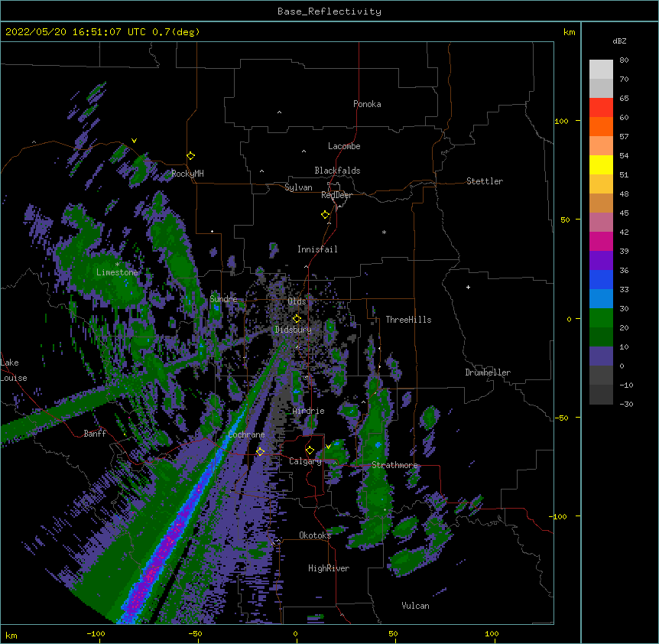Image resolution: width=659 pixels, height=644 pixels.
Task: Click the Strathmore town label
Action: 394,465
